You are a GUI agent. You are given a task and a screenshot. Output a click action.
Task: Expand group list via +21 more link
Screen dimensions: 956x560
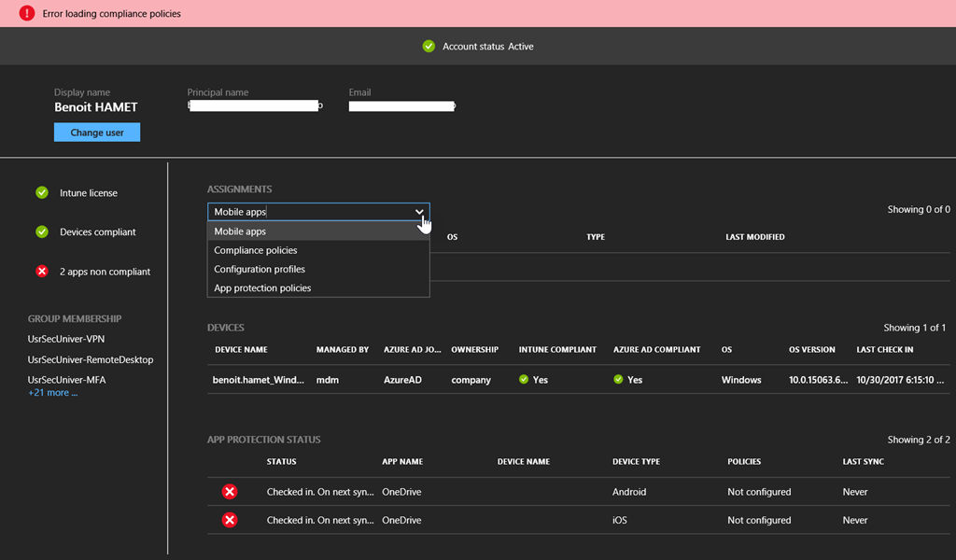click(53, 393)
